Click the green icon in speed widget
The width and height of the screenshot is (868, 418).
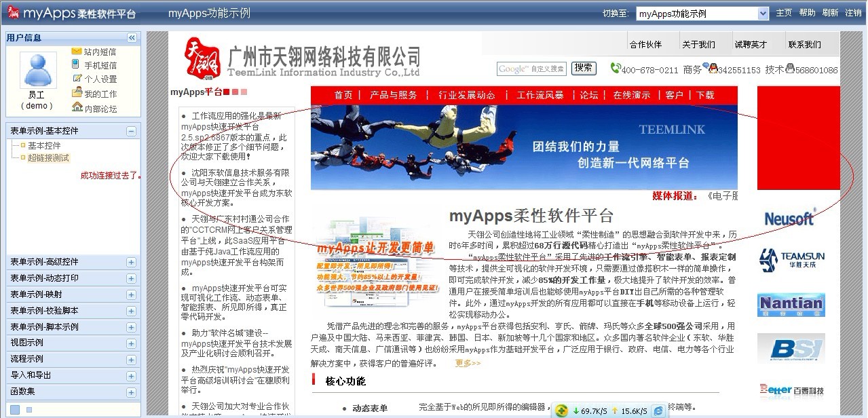click(x=561, y=411)
